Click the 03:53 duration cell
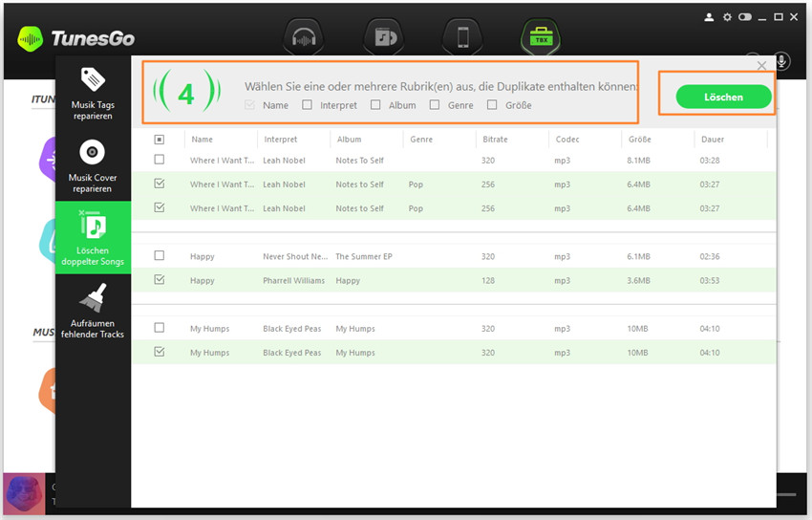The height and width of the screenshot is (520, 812). [x=710, y=281]
